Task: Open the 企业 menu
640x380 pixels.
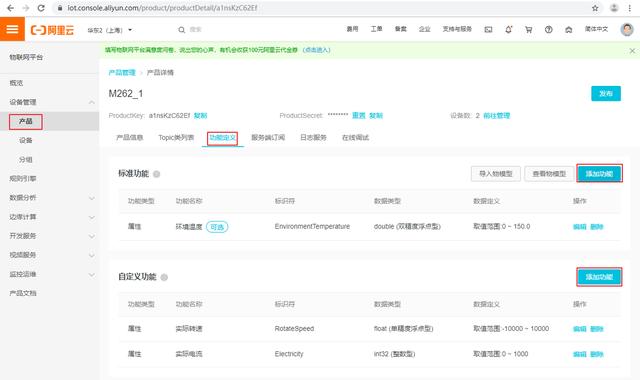Action: click(x=424, y=29)
